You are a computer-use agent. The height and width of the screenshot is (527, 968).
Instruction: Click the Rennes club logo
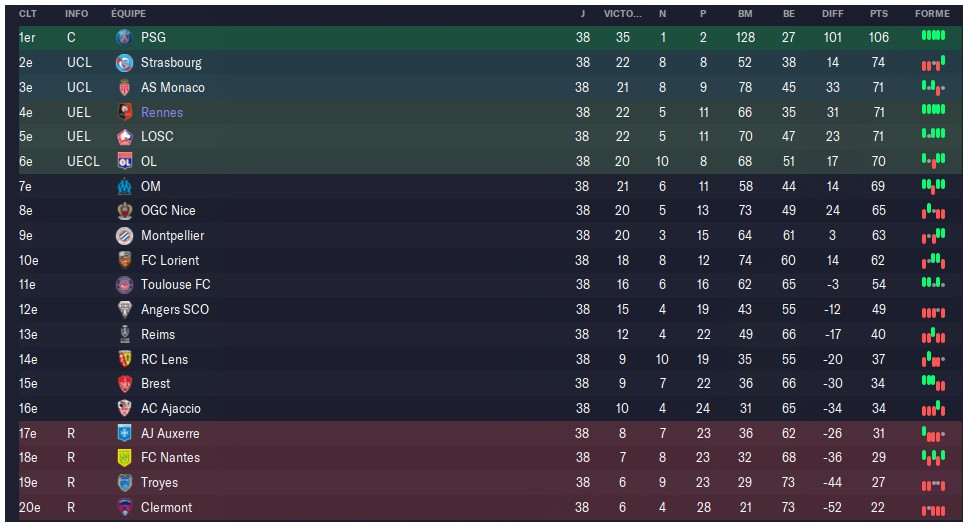[x=124, y=112]
